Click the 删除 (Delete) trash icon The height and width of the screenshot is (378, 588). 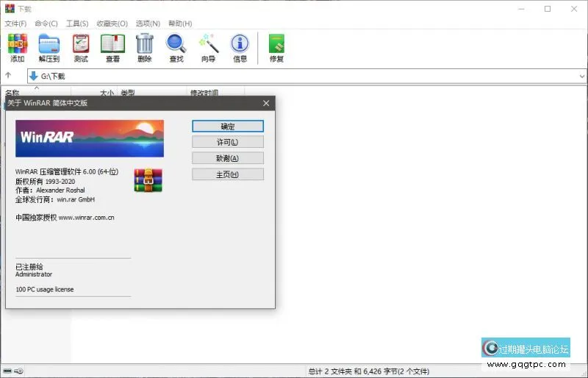point(145,46)
